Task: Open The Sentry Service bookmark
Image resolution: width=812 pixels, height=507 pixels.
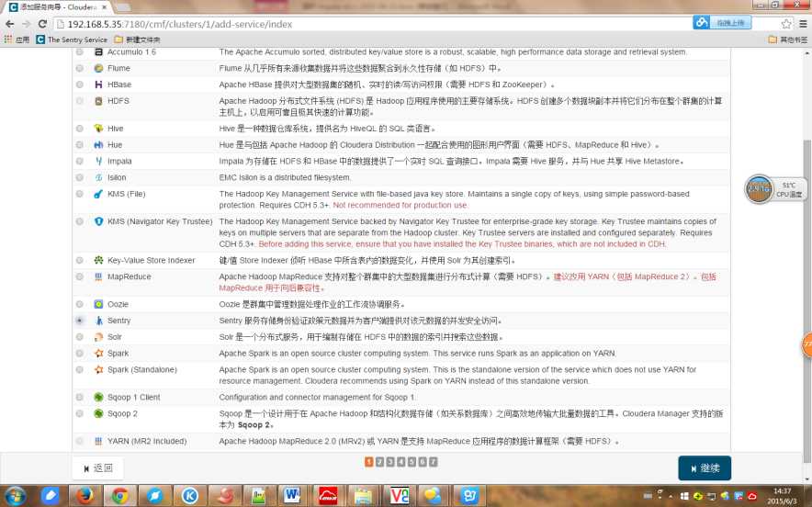Action: [x=72, y=39]
